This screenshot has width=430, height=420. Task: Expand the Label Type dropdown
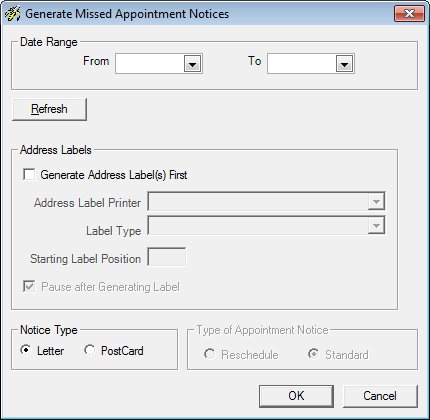pos(376,226)
